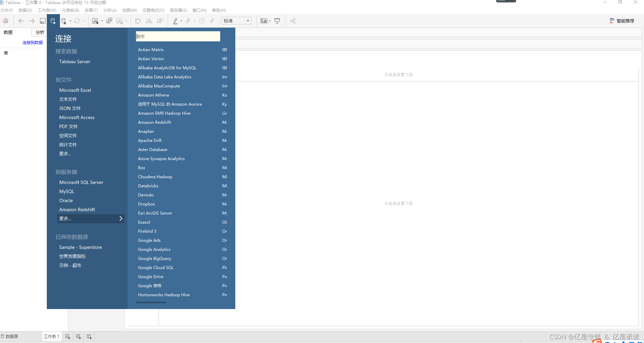Viewport: 644px width, 343px height.
Task: Click the new worksheet toolbar icon
Action: (x=95, y=21)
